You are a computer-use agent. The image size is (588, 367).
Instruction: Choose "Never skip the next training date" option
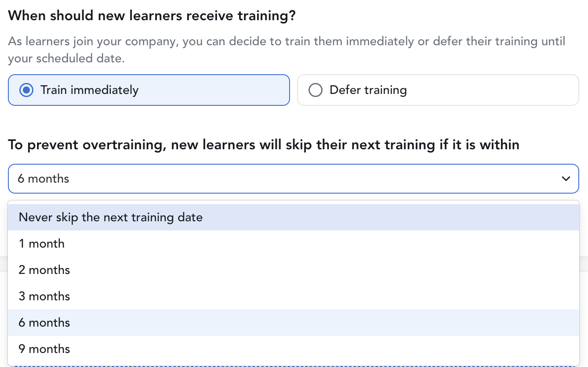111,217
